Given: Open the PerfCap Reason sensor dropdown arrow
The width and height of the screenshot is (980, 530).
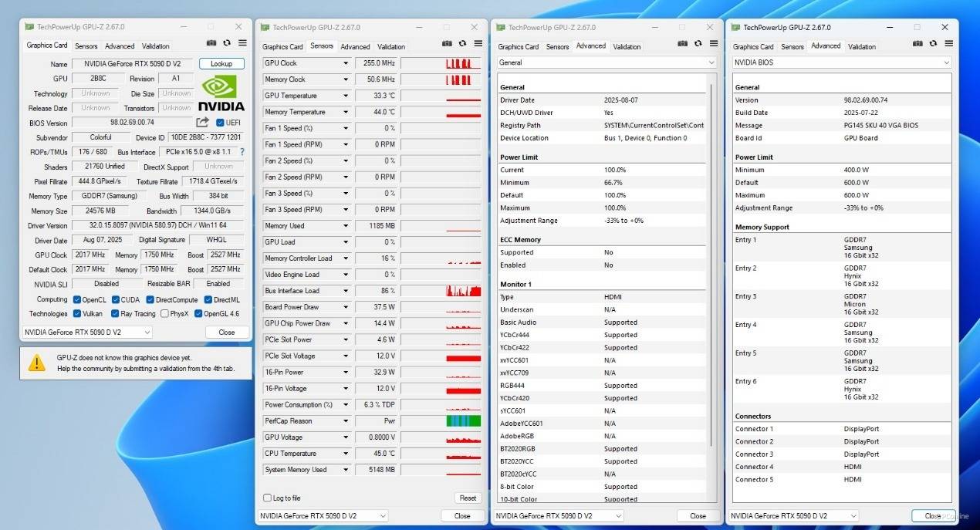Looking at the screenshot, I should (346, 421).
